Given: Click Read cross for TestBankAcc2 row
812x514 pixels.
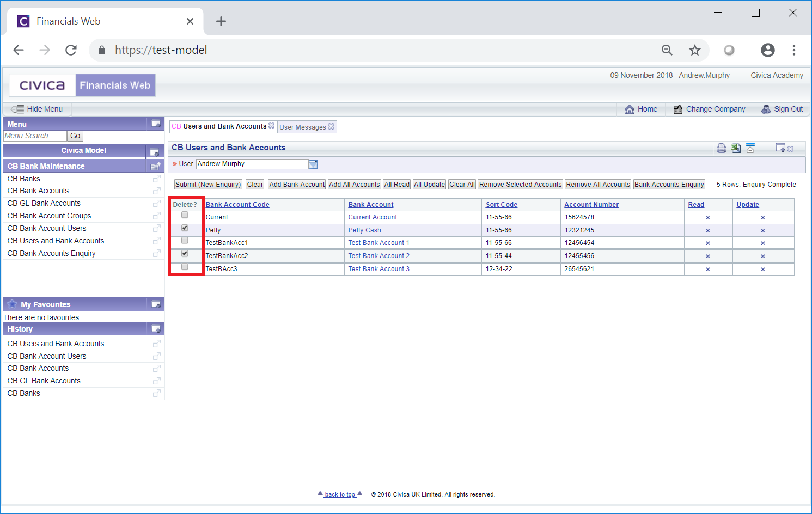Looking at the screenshot, I should pos(708,256).
